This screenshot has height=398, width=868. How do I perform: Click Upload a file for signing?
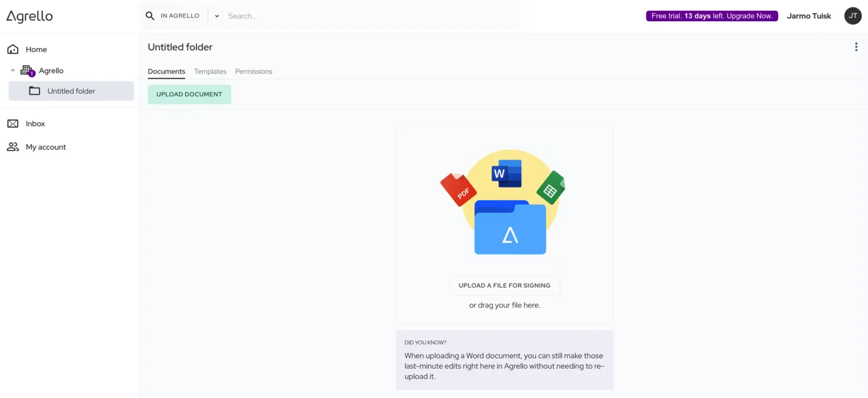(504, 285)
